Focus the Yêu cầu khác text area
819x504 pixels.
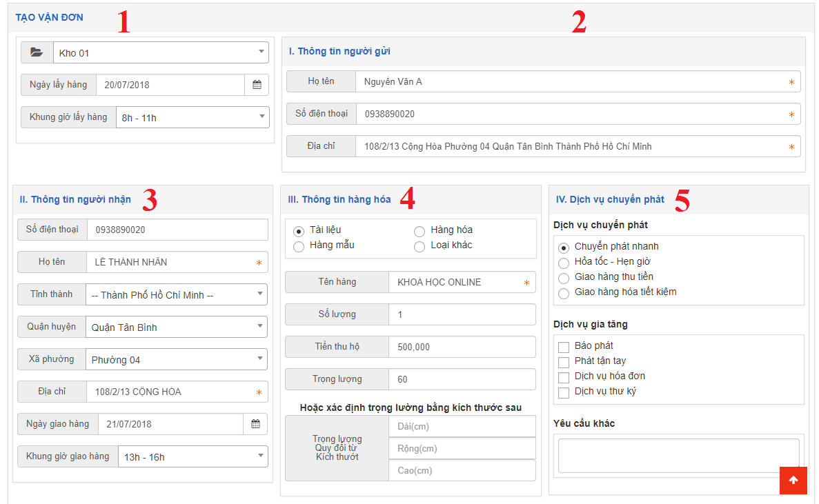coord(678,455)
